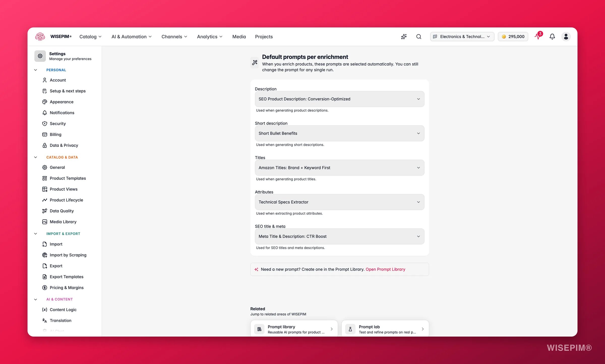Viewport: 605px width, 364px height.
Task: Click the Media Library image icon
Action: [x=45, y=222]
